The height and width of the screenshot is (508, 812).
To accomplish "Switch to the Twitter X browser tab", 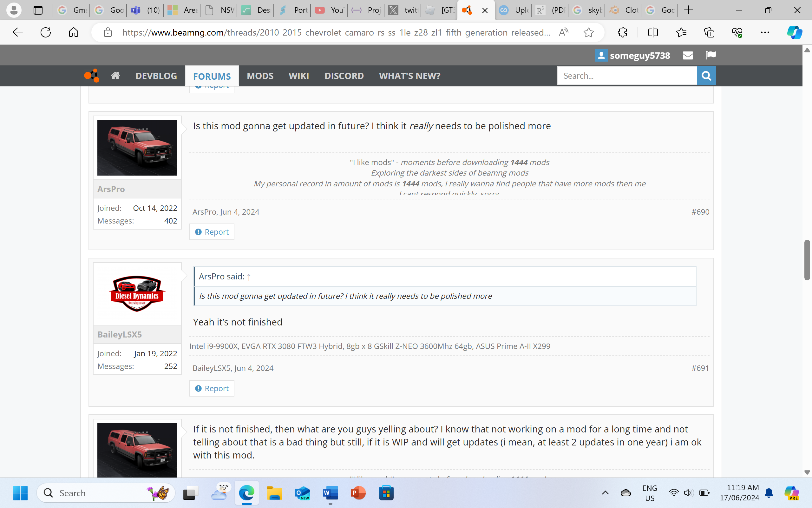I will [x=403, y=10].
